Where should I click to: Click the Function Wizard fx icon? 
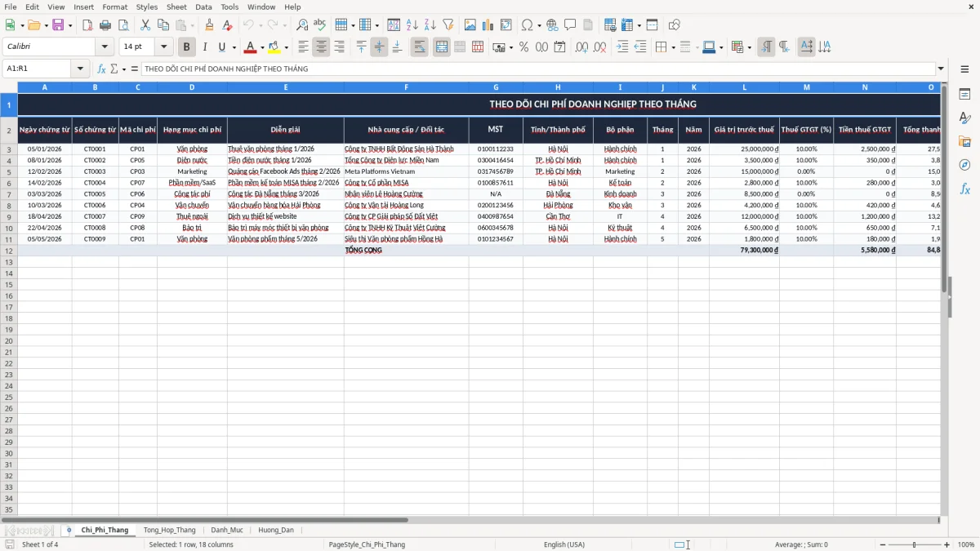(102, 69)
